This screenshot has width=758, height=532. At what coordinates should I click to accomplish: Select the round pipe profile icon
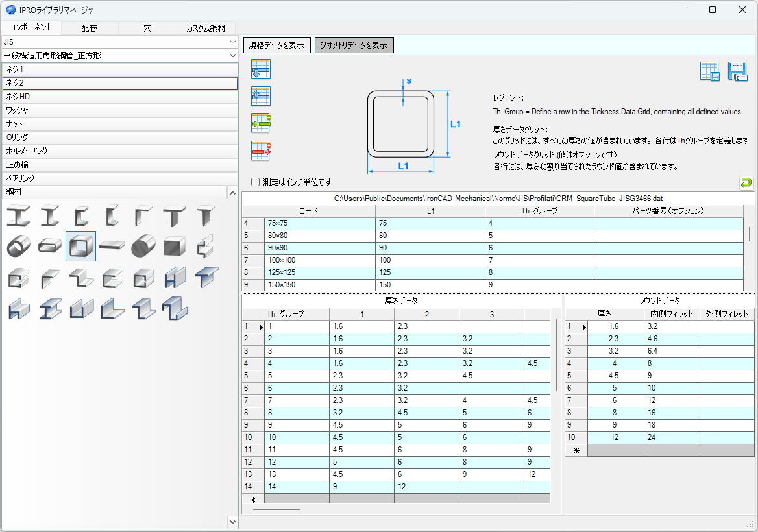coord(18,246)
